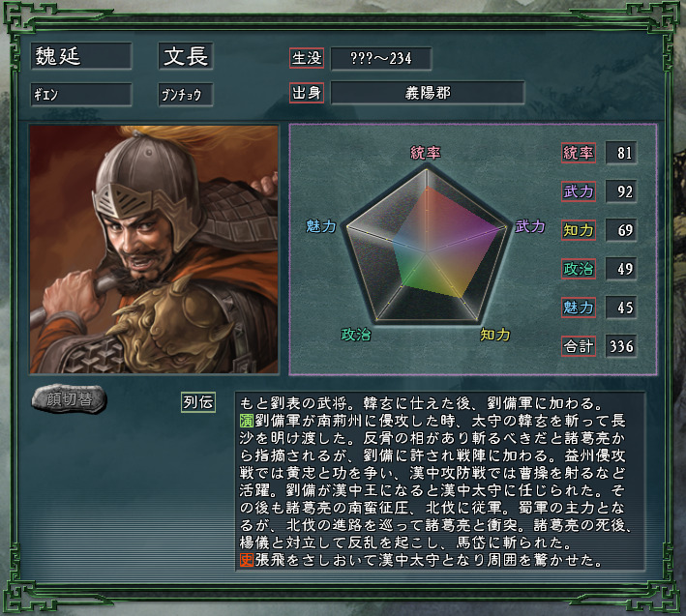
Task: Click the green 演 marker in biography
Action: coord(247,421)
